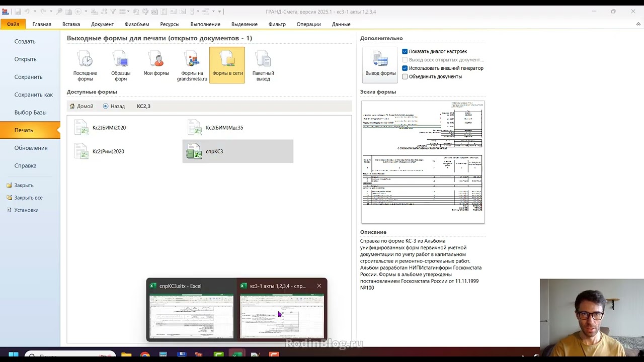This screenshot has height=362, width=644.
Task: Disable Использовать внешний генератор checkbox
Action: coord(405,68)
